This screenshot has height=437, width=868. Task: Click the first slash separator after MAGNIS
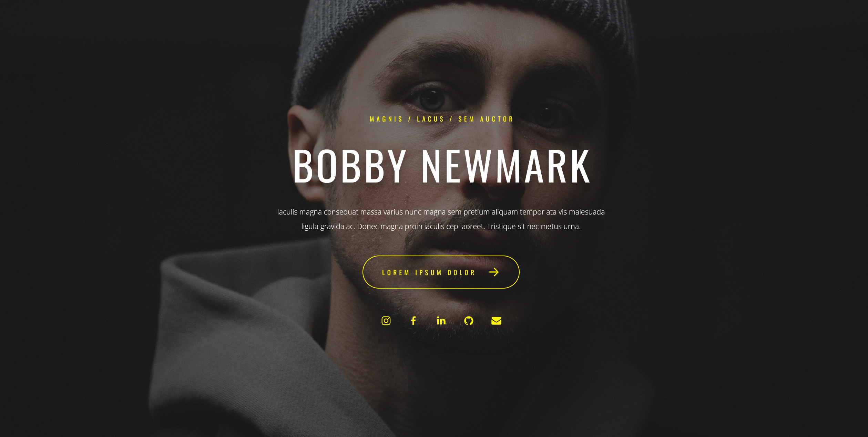coord(410,119)
